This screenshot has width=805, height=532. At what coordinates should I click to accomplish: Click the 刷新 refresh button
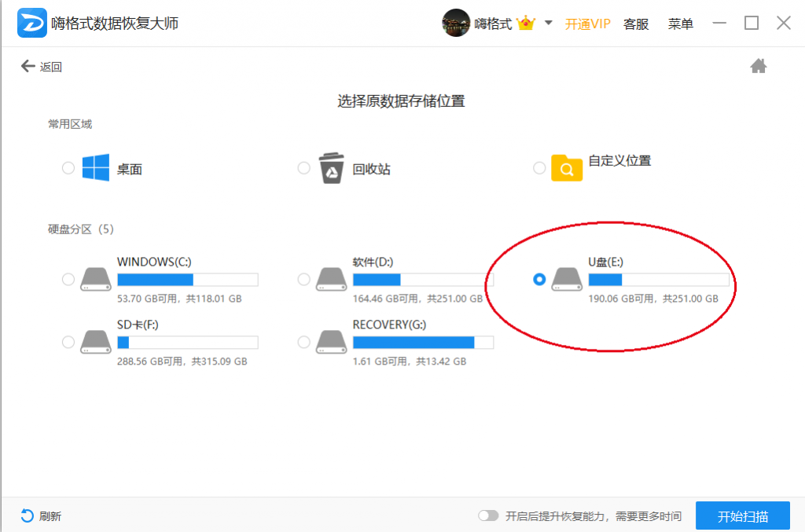(41, 516)
